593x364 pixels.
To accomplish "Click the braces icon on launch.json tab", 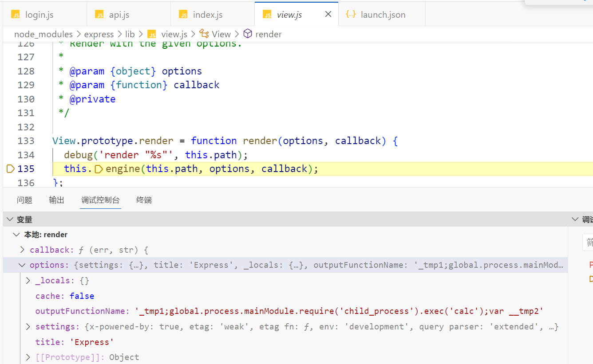I will click(x=351, y=15).
